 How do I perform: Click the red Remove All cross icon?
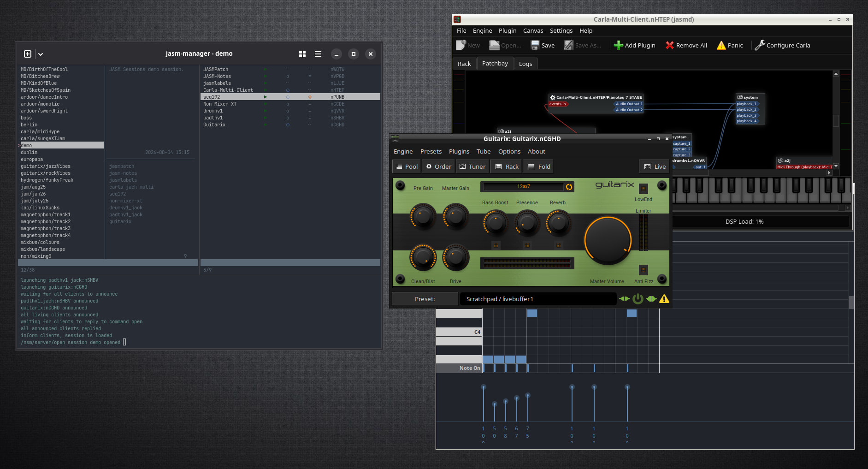tap(670, 45)
